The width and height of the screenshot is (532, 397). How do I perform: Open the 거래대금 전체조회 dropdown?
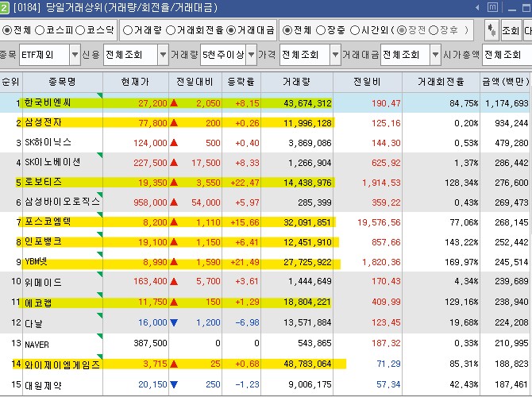tap(435, 55)
